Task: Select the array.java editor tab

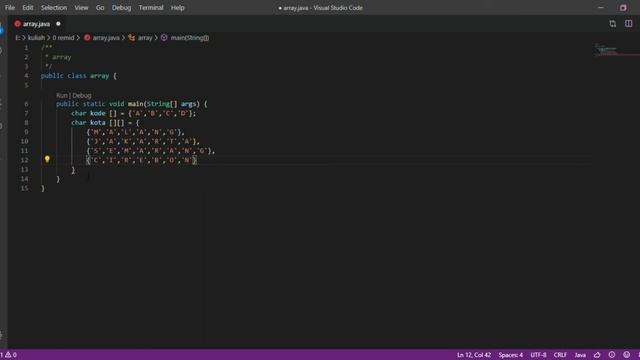Action: (37, 24)
